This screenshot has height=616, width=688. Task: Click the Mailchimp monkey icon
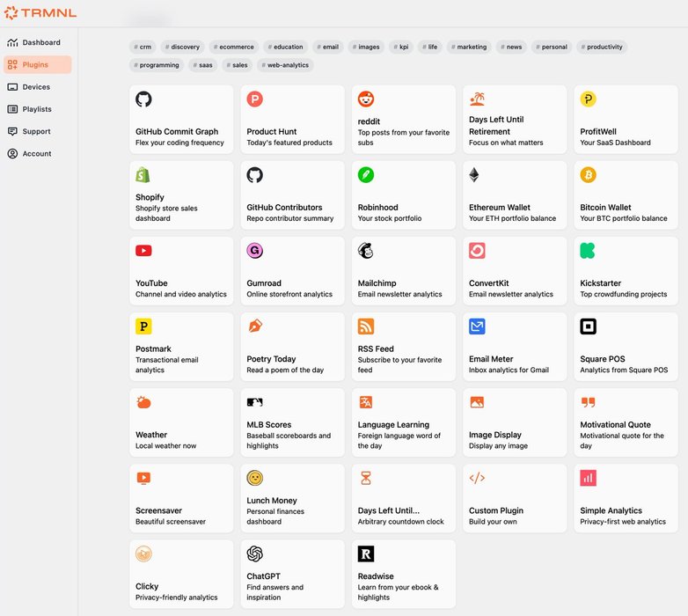(x=365, y=251)
